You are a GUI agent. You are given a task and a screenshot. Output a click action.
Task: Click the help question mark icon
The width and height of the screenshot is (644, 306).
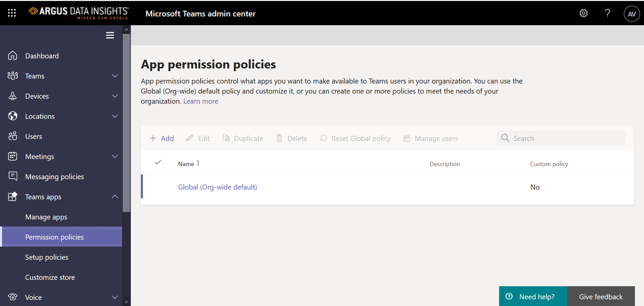pyautogui.click(x=607, y=13)
